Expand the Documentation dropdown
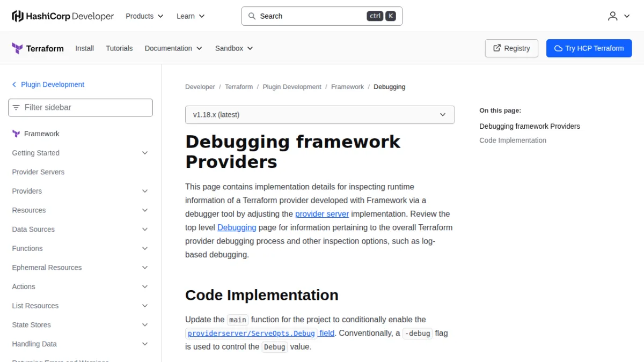 173,48
